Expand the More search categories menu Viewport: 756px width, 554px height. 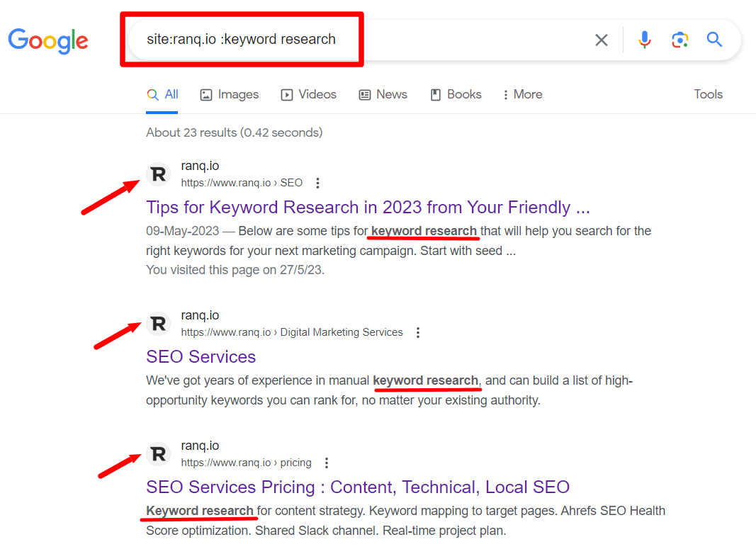(522, 94)
